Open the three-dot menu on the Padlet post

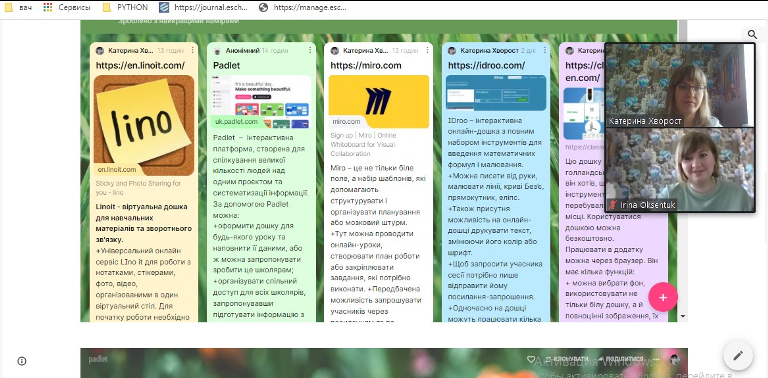point(310,50)
